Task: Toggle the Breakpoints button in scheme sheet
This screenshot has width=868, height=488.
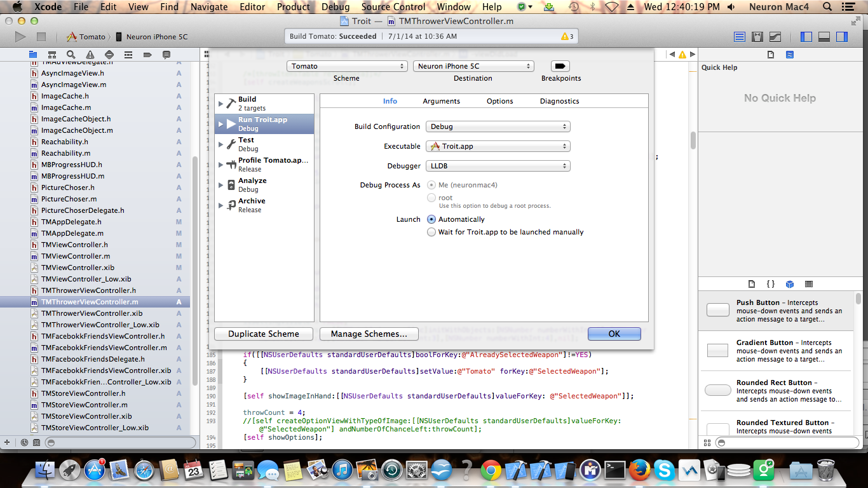Action: 560,66
